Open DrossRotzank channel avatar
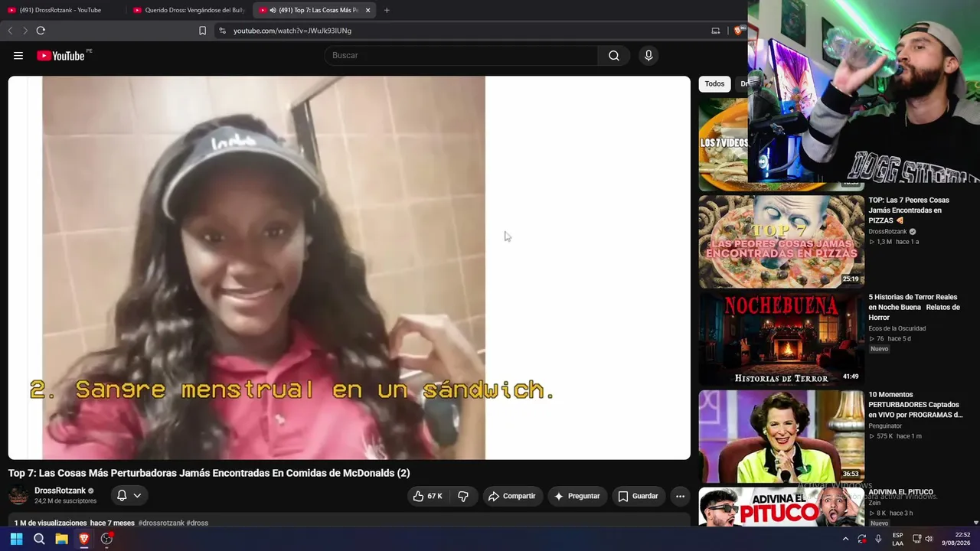The width and height of the screenshot is (980, 551). pos(18,496)
